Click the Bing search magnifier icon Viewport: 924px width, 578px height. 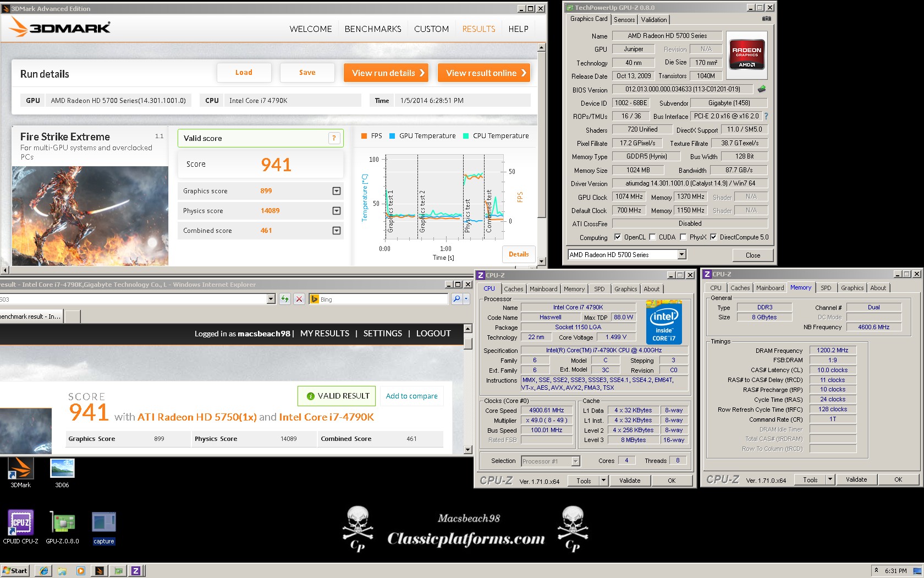[x=457, y=299]
